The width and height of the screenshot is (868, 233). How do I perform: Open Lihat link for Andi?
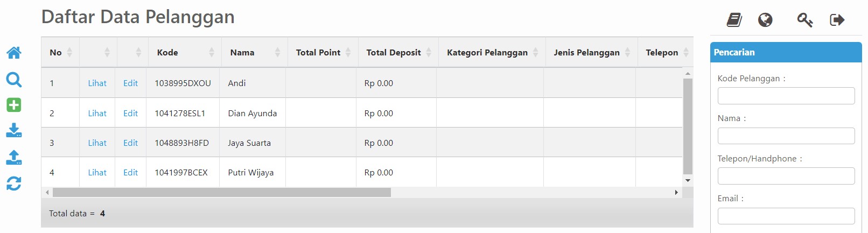pos(97,83)
